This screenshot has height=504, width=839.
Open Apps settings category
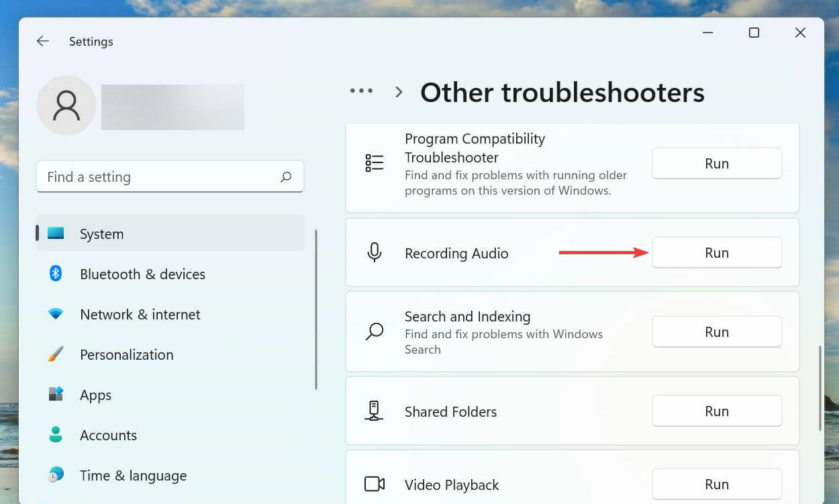coord(96,395)
